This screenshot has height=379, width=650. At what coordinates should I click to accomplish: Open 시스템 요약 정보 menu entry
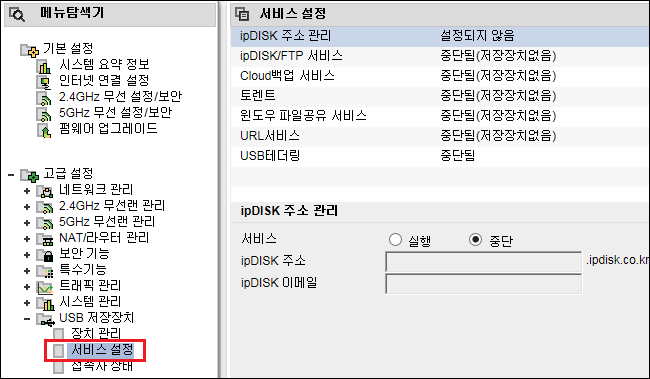pos(104,64)
